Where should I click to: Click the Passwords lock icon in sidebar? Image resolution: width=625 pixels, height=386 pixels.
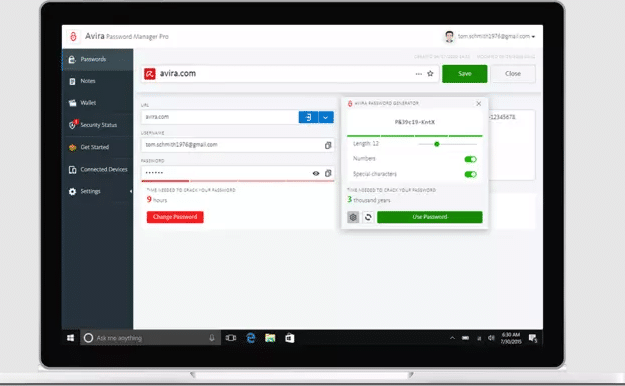pyautogui.click(x=72, y=59)
